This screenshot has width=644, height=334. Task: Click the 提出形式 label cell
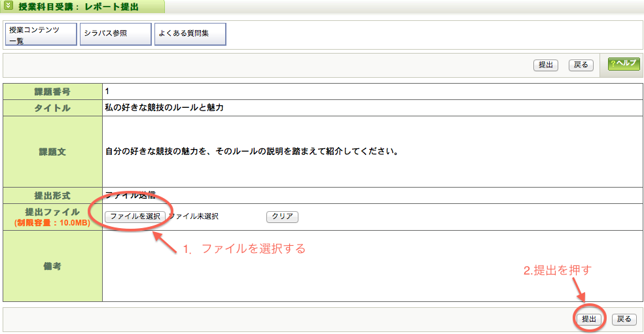pyautogui.click(x=52, y=195)
